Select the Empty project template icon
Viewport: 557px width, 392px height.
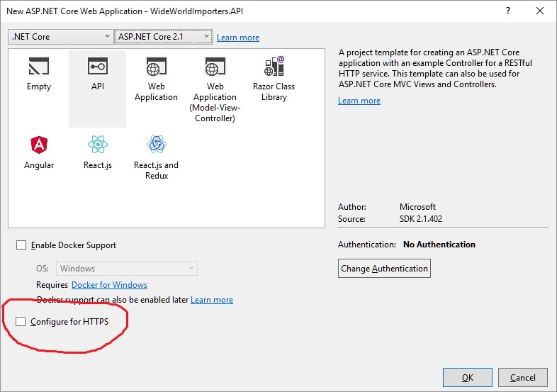[x=39, y=67]
